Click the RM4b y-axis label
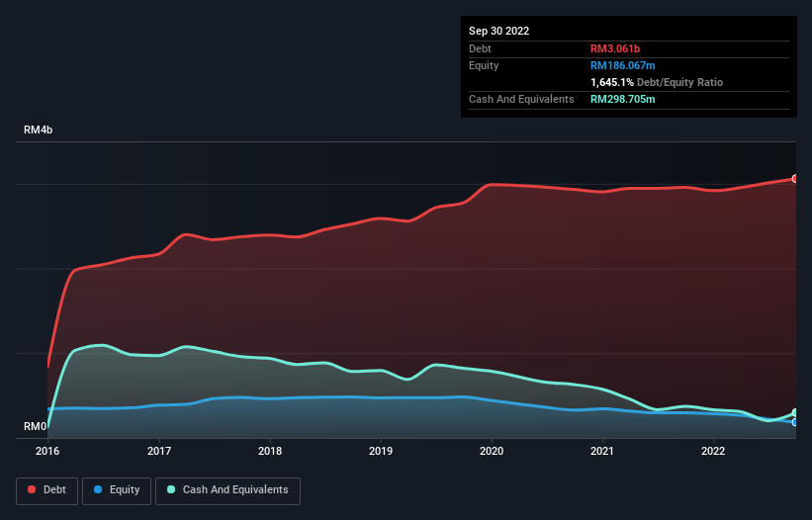Viewport: 812px width, 520px height. coord(38,130)
